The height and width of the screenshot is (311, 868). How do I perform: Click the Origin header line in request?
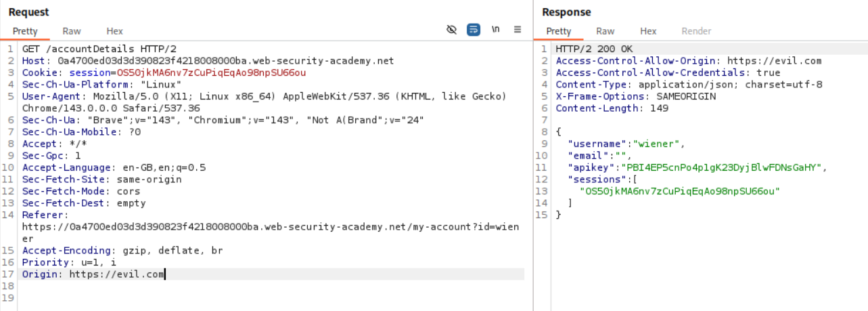click(x=93, y=274)
